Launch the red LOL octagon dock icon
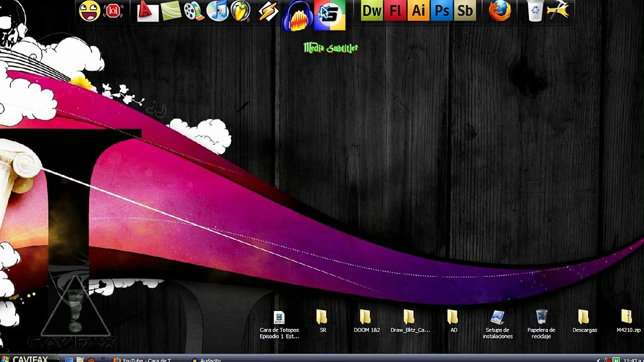This screenshot has height=362, width=644. (113, 11)
